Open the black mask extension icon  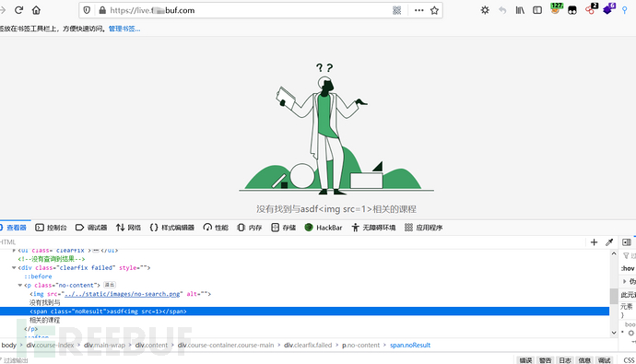[x=572, y=10]
